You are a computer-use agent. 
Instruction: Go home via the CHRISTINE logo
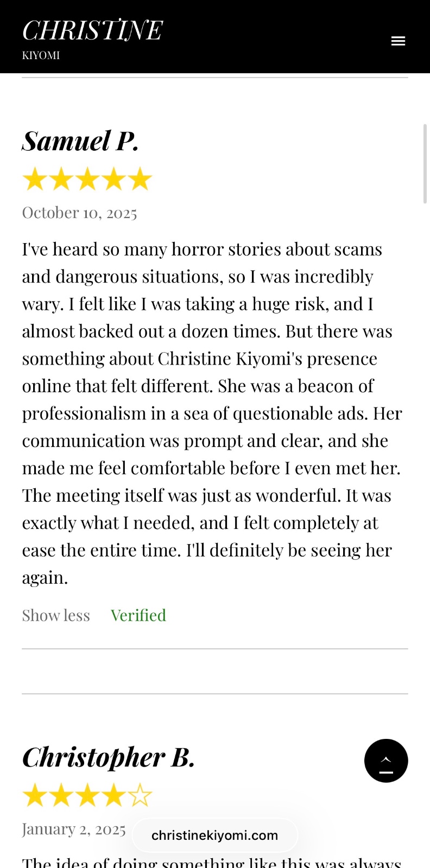(x=92, y=30)
